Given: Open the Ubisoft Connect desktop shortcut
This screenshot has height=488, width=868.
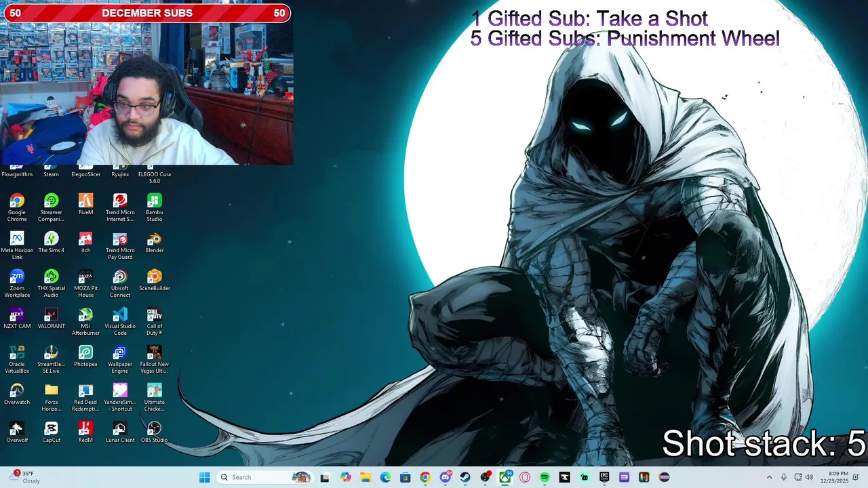Looking at the screenshot, I should tap(120, 283).
